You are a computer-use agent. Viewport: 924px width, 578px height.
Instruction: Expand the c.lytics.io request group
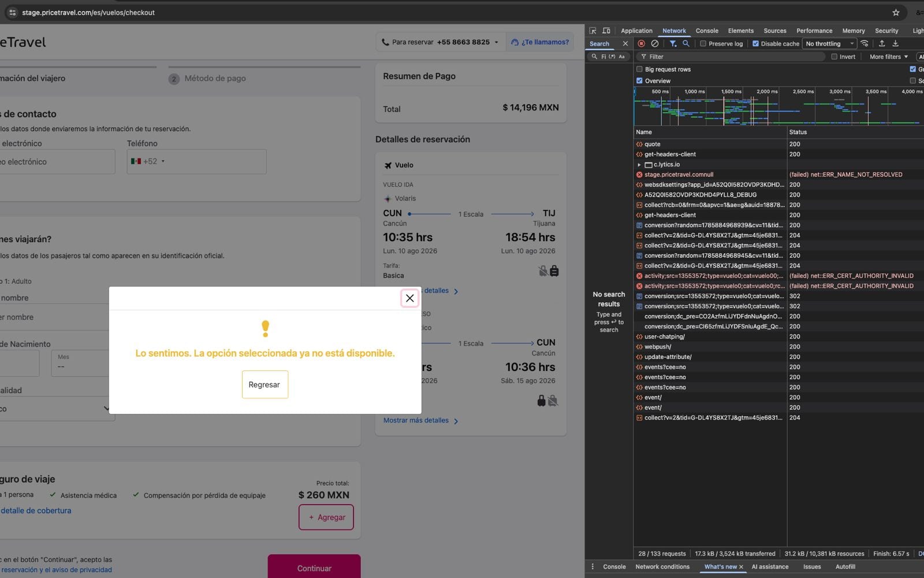(x=639, y=165)
